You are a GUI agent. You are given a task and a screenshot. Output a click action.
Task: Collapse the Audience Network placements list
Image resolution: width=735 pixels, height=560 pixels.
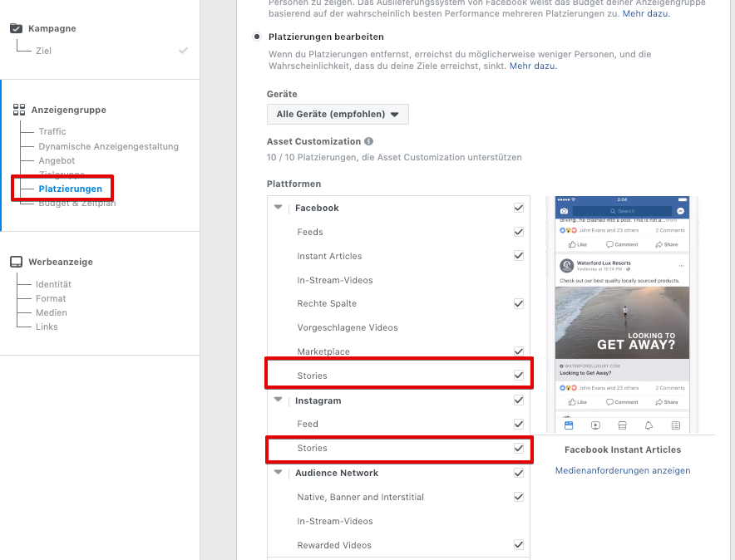coord(278,472)
